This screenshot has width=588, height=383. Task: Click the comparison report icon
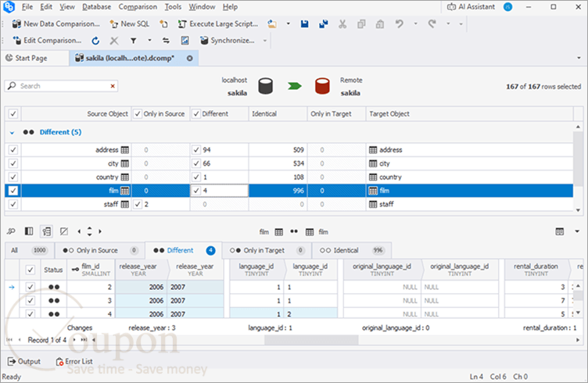185,41
